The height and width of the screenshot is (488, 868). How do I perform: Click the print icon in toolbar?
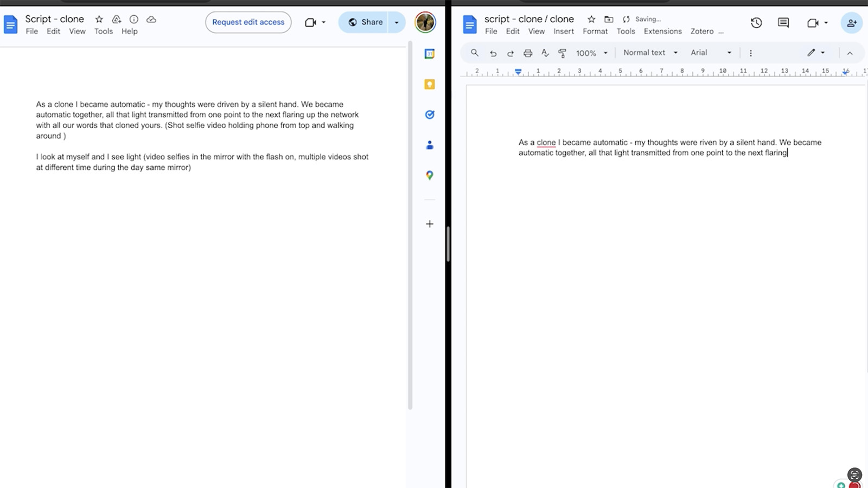[x=527, y=53]
